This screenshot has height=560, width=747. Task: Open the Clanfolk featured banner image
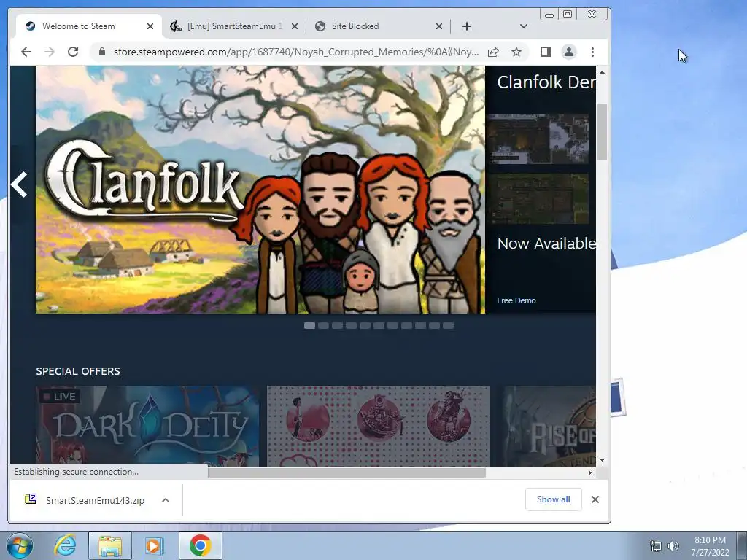pyautogui.click(x=260, y=190)
